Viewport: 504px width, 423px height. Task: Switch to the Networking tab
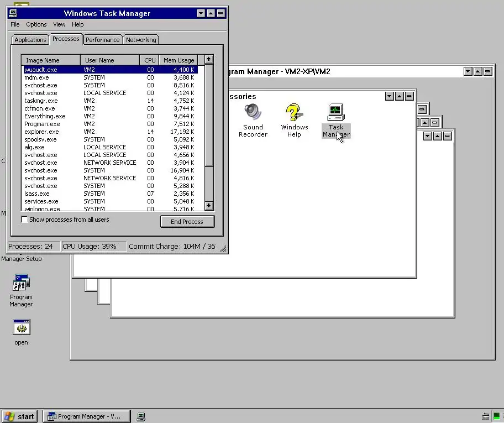tap(141, 40)
